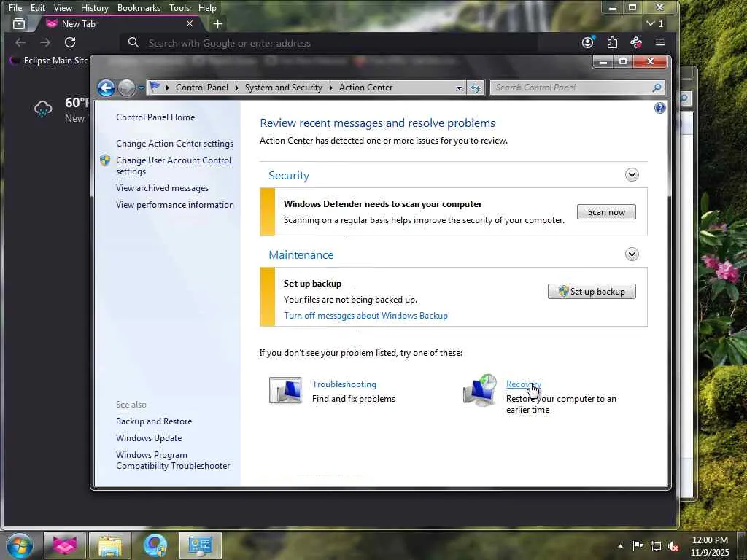Reload the page in the browser
The image size is (747, 560).
coord(70,42)
